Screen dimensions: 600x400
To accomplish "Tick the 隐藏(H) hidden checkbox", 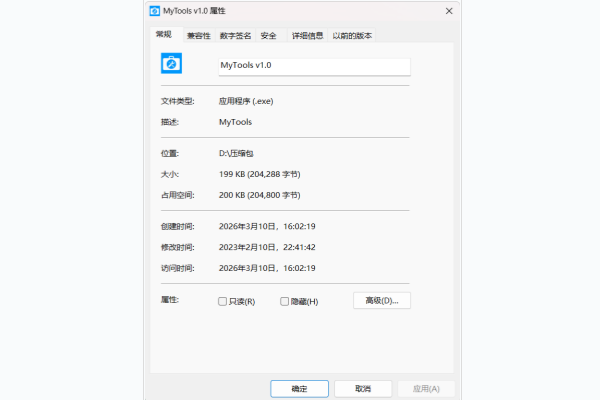I will click(285, 301).
